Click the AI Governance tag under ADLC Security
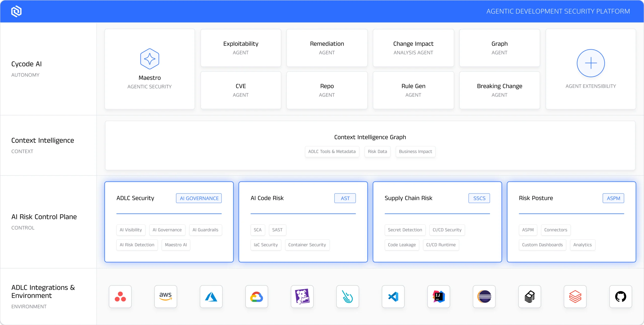The width and height of the screenshot is (644, 325). 167,230
